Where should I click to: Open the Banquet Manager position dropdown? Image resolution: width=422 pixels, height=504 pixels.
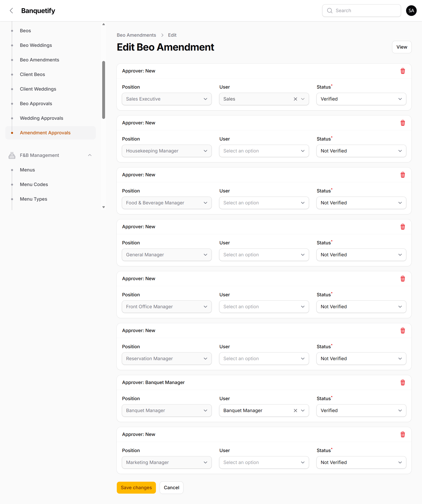pyautogui.click(x=167, y=410)
